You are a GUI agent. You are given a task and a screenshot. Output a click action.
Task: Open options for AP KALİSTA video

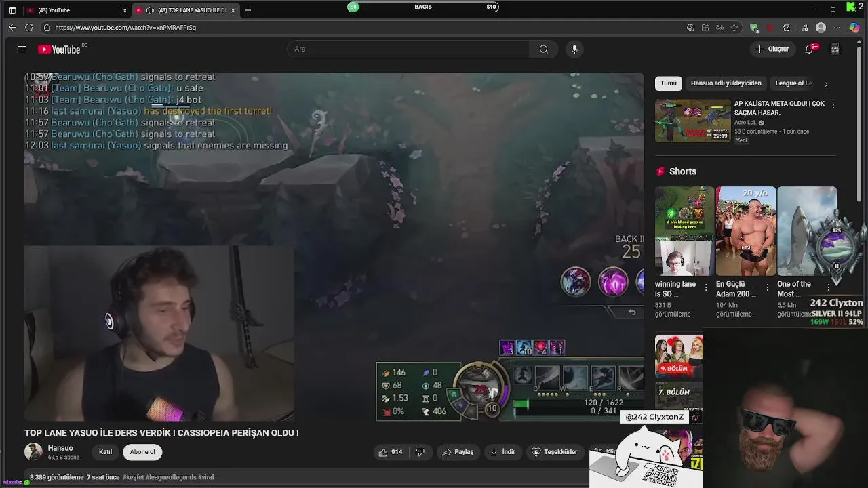[833, 105]
